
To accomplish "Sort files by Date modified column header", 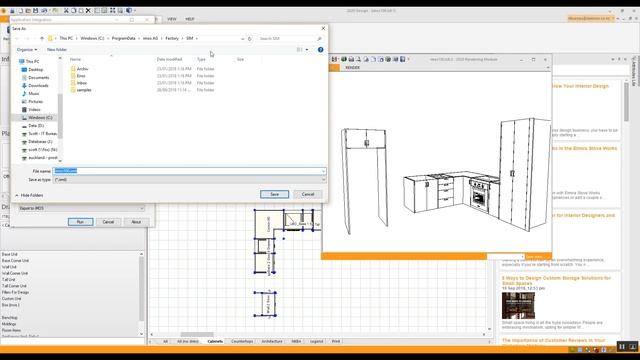I will (x=169, y=60).
